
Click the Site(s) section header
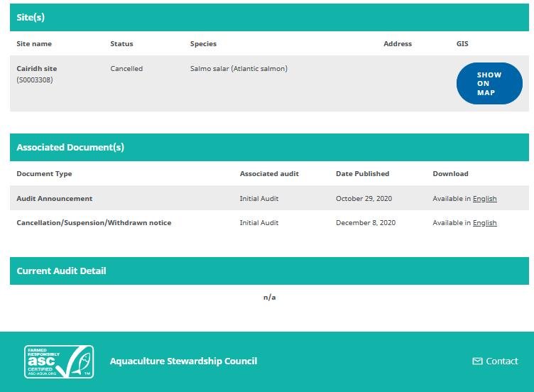pyautogui.click(x=31, y=18)
